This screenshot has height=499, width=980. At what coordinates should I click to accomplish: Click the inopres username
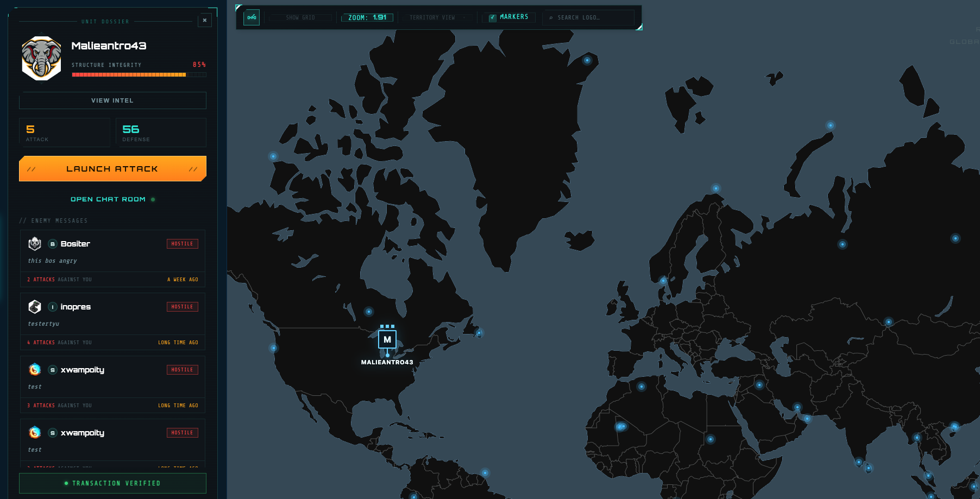click(x=76, y=307)
